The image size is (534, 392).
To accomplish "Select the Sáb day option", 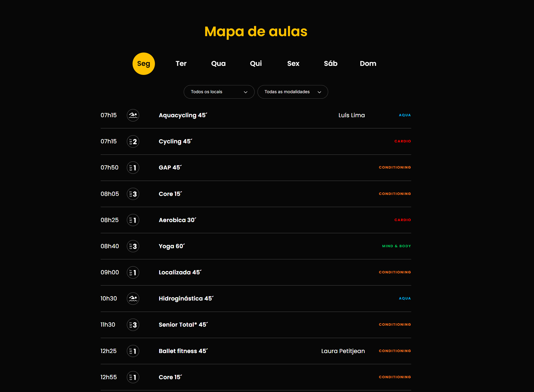I will pos(330,63).
